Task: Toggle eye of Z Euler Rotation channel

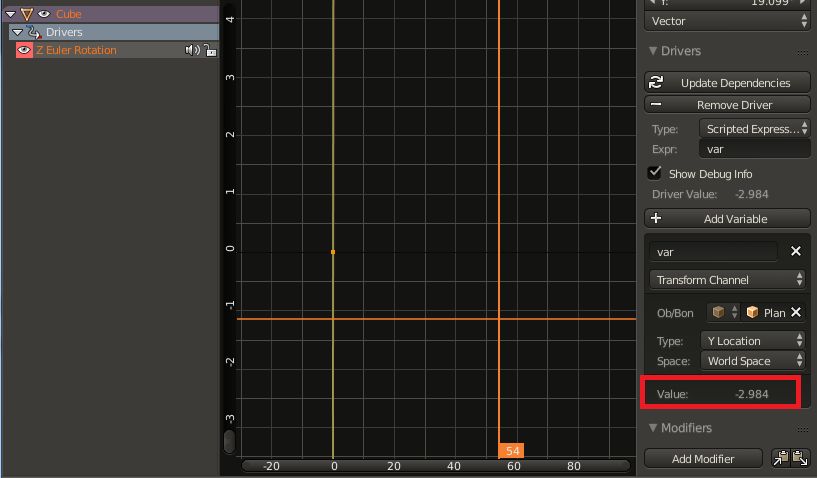Action: coord(24,50)
